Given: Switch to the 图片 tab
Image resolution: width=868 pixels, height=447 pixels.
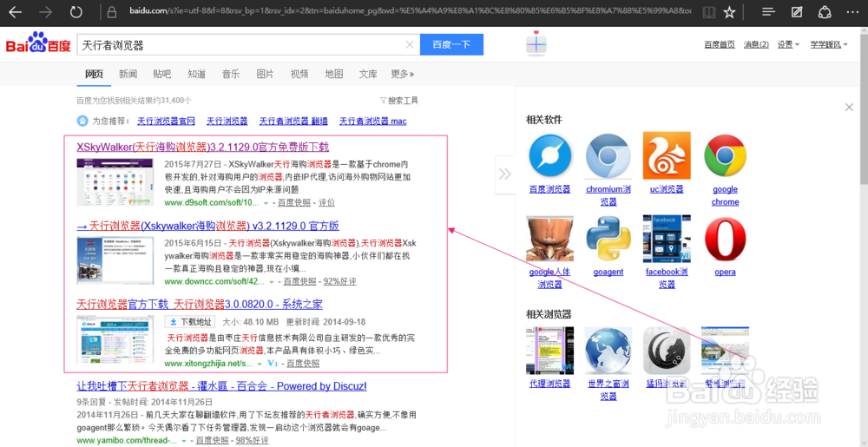Looking at the screenshot, I should (265, 74).
